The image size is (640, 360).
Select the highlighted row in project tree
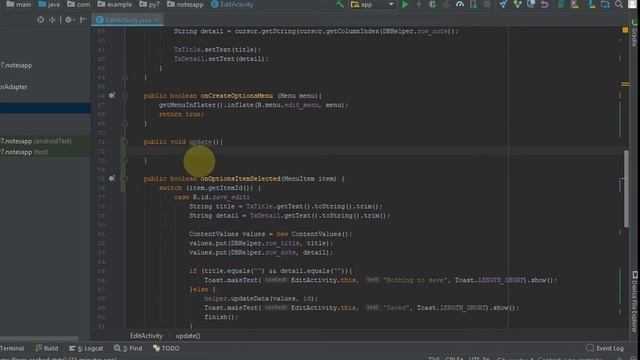pyautogui.click(x=45, y=108)
